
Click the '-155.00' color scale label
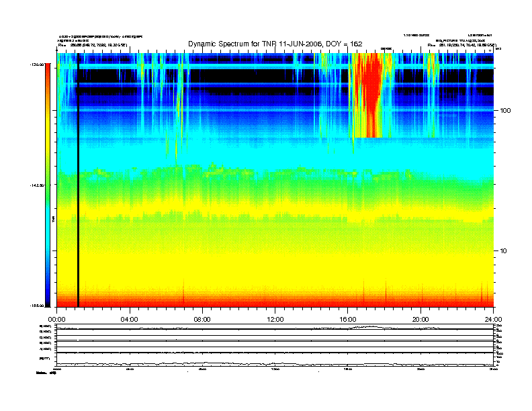point(37,306)
